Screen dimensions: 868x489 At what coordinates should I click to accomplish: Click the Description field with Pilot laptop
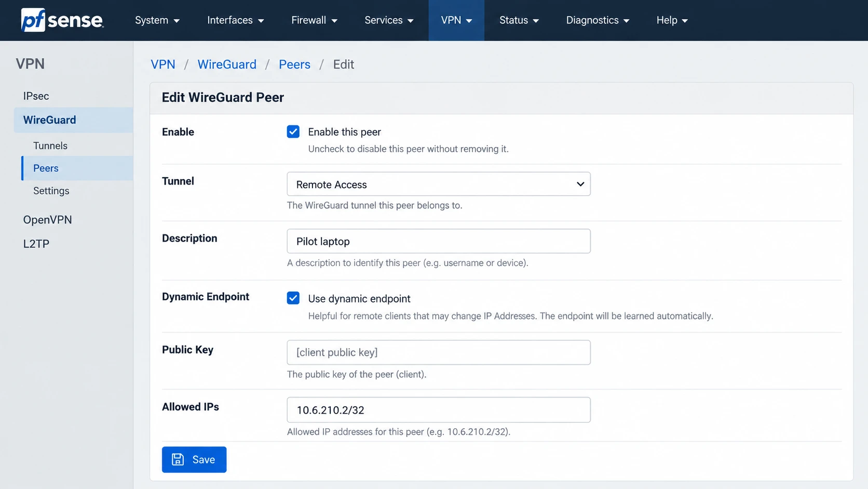439,241
